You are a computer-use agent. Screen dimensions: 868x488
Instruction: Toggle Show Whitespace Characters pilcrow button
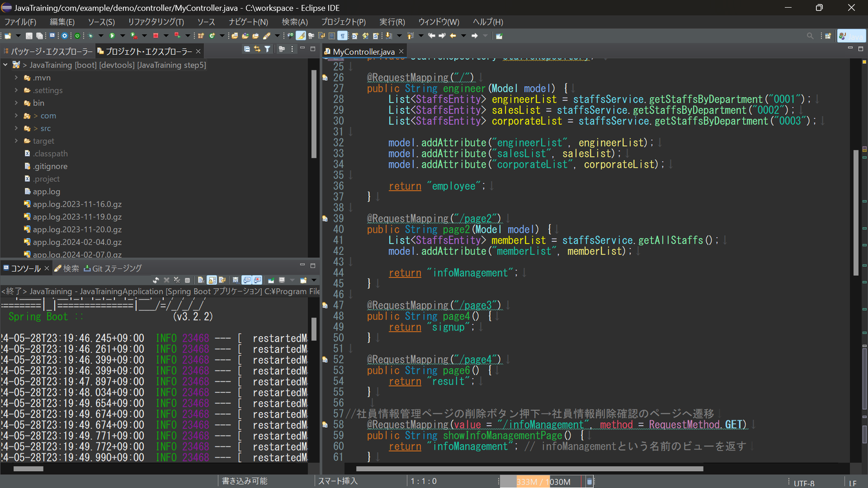pyautogui.click(x=342, y=36)
